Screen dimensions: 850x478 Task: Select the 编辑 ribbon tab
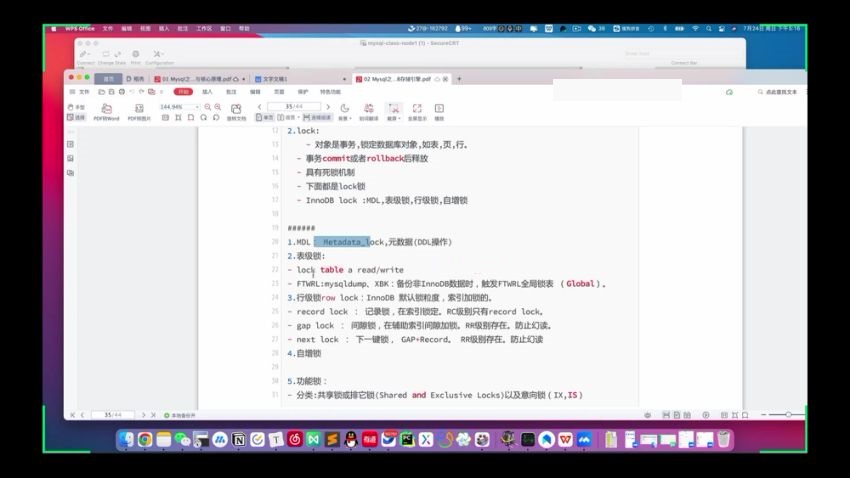coord(255,92)
